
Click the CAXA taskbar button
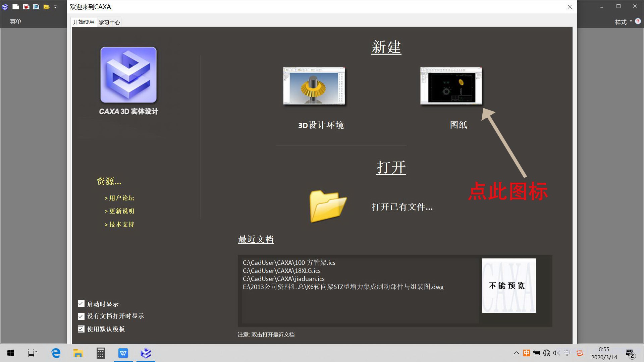tap(146, 353)
